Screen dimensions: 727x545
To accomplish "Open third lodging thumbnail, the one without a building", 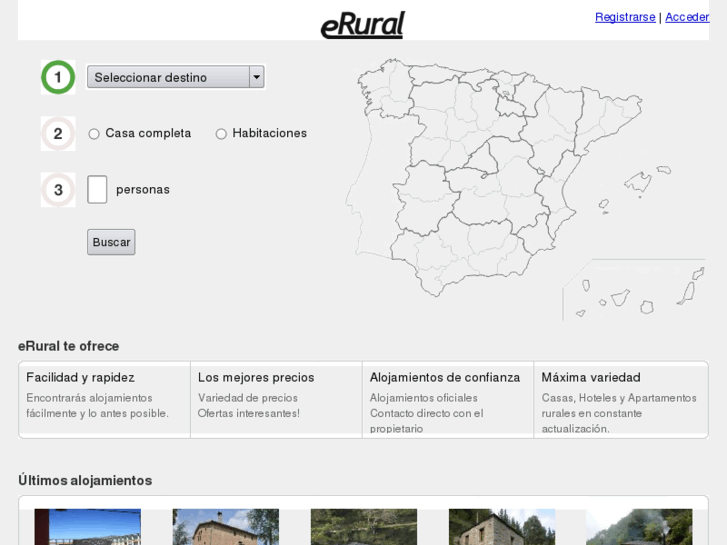I will pos(364,527).
